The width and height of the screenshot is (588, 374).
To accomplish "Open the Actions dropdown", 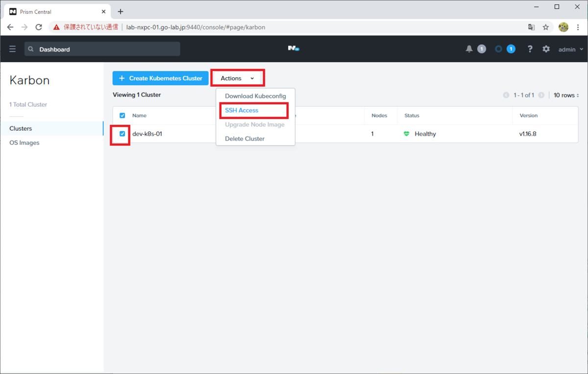I will click(x=238, y=78).
